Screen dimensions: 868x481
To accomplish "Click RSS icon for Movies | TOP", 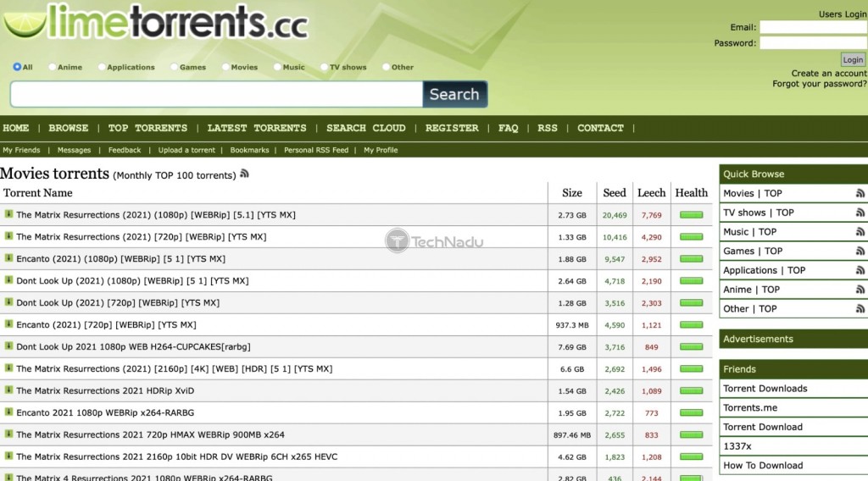I will [860, 193].
